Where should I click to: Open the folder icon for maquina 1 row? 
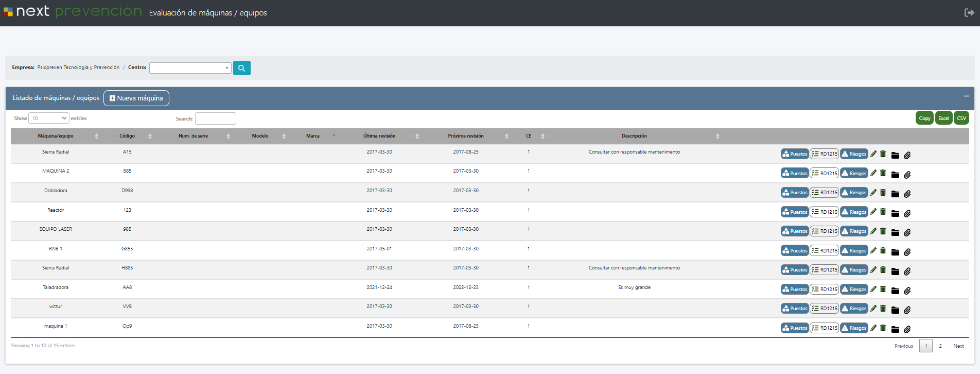pyautogui.click(x=895, y=329)
